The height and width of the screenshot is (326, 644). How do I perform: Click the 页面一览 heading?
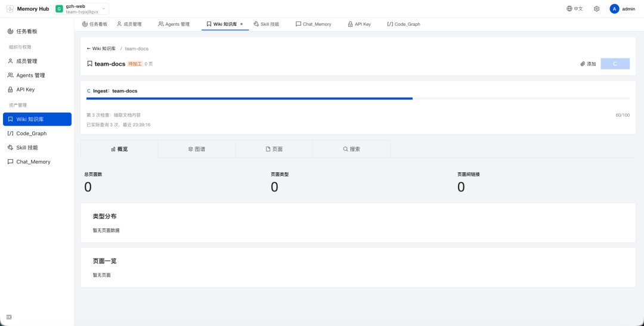point(105,260)
